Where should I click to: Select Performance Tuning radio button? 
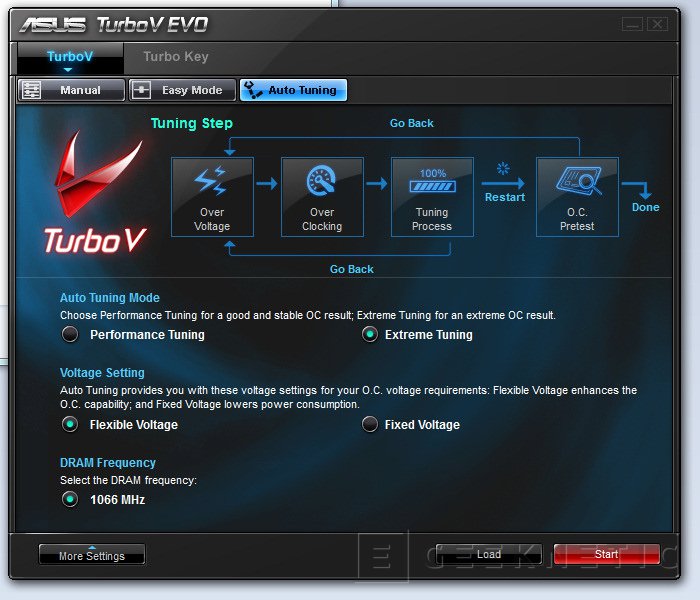click(70, 334)
